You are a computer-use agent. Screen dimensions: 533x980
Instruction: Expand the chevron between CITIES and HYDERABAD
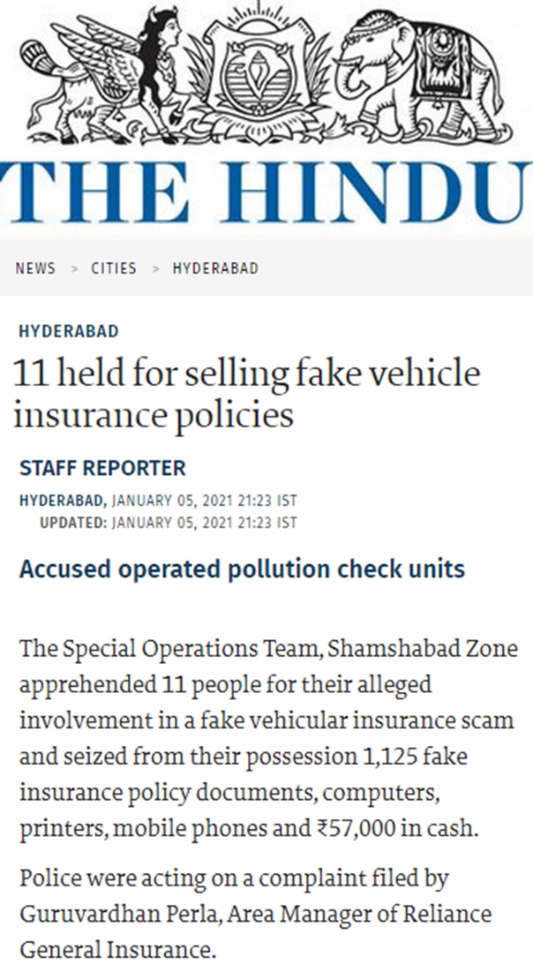coord(156,269)
